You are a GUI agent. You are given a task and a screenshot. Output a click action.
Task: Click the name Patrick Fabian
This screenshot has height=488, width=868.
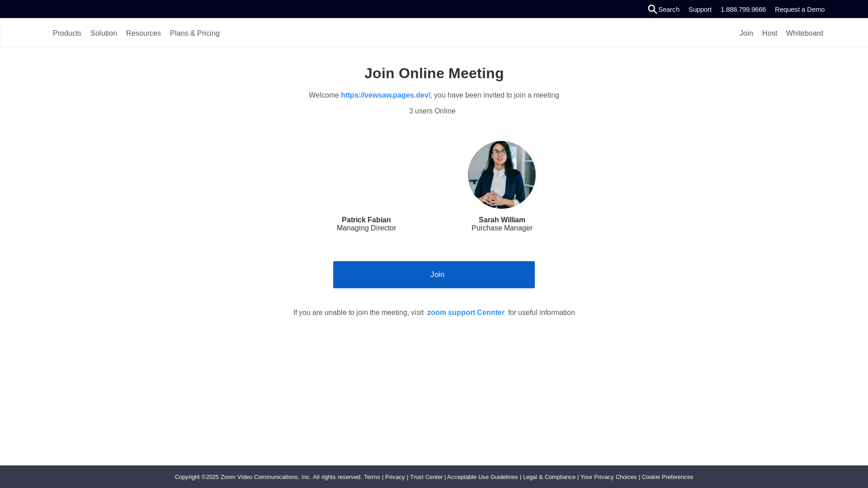[x=366, y=220]
